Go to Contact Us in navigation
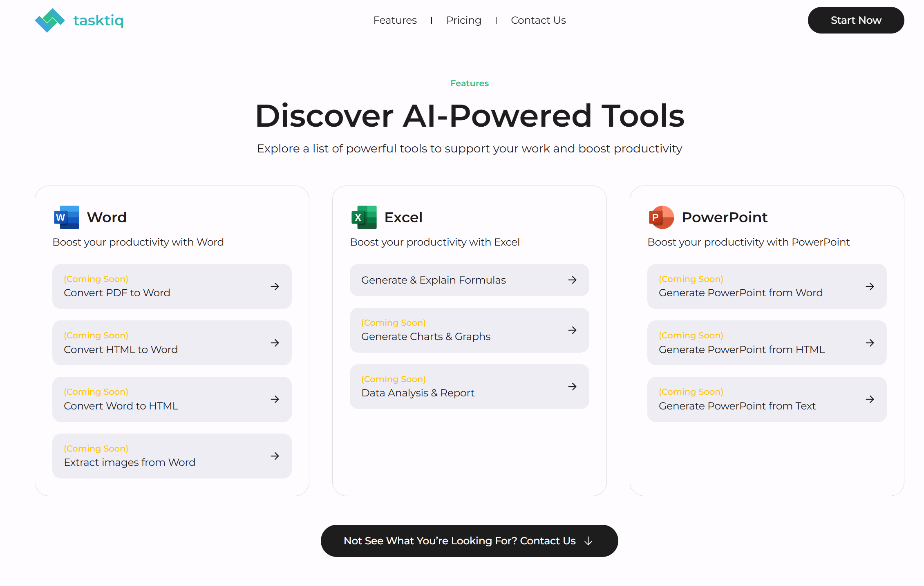924x586 pixels. point(538,20)
